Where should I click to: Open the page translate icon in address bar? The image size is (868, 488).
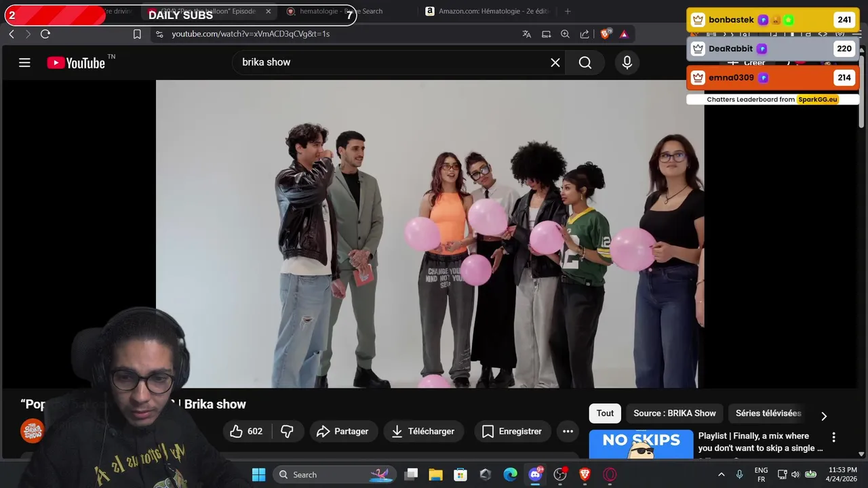click(526, 34)
